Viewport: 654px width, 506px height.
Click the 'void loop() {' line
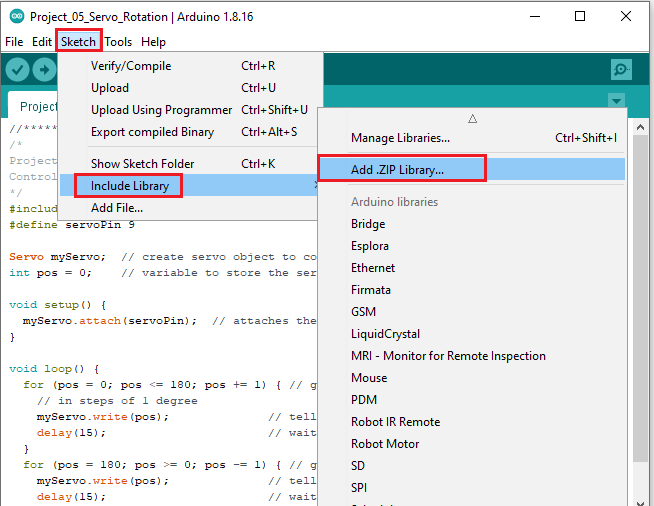(x=54, y=369)
